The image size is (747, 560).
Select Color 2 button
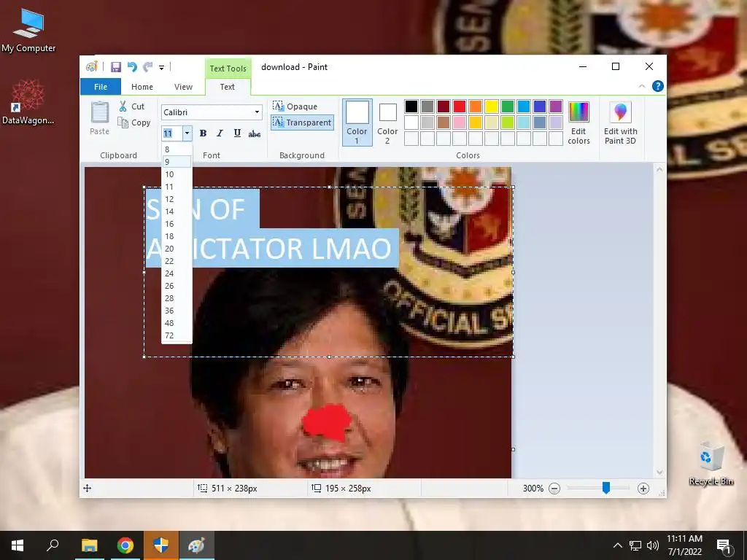[x=387, y=122]
